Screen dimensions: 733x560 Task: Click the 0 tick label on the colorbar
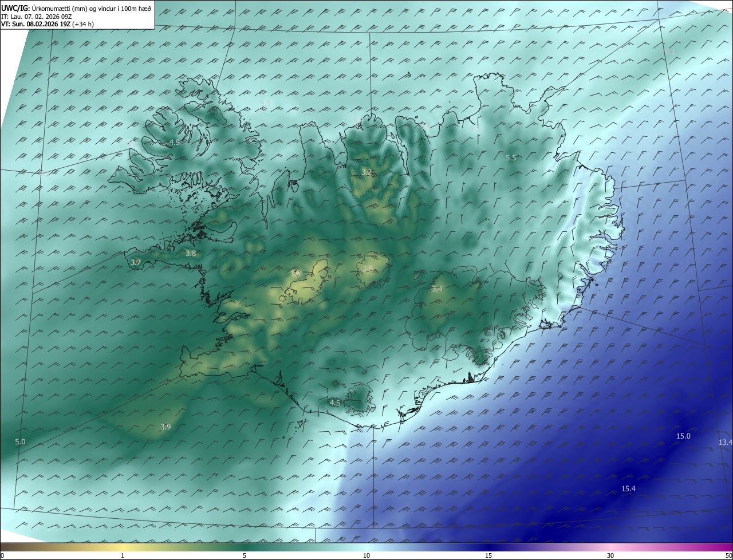click(x=2, y=555)
